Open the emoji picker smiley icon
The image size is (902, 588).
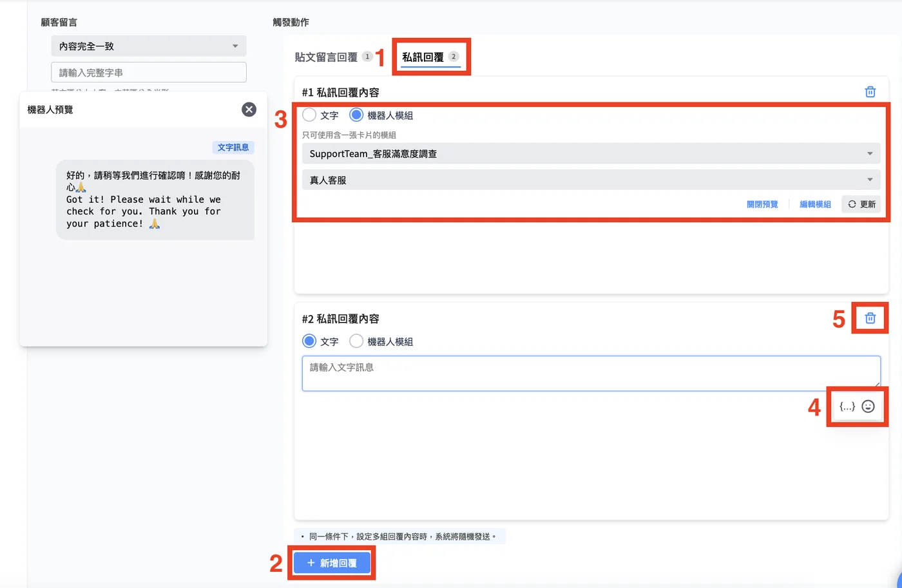pos(868,406)
